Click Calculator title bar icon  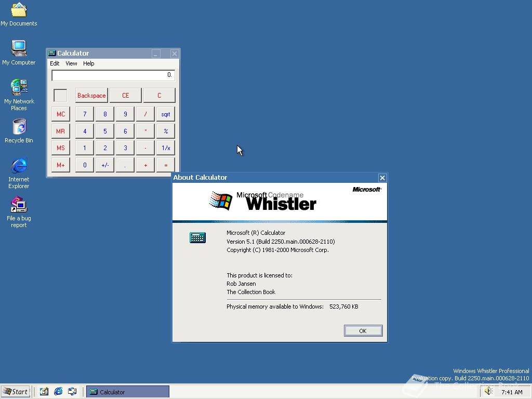point(52,54)
